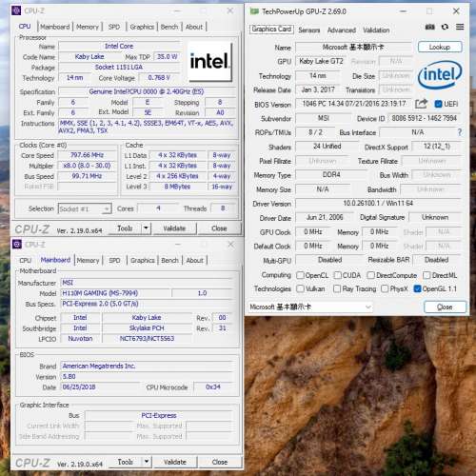Screen dimensions: 476x476
Task: Click Tools button in bottom CPU-Z
Action: [126, 462]
